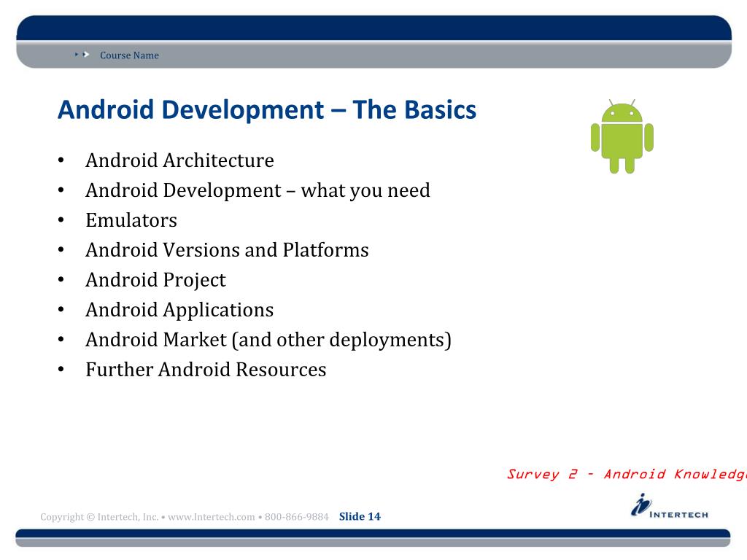Click the arrow bullets beside Course Name

pyautogui.click(x=82, y=55)
